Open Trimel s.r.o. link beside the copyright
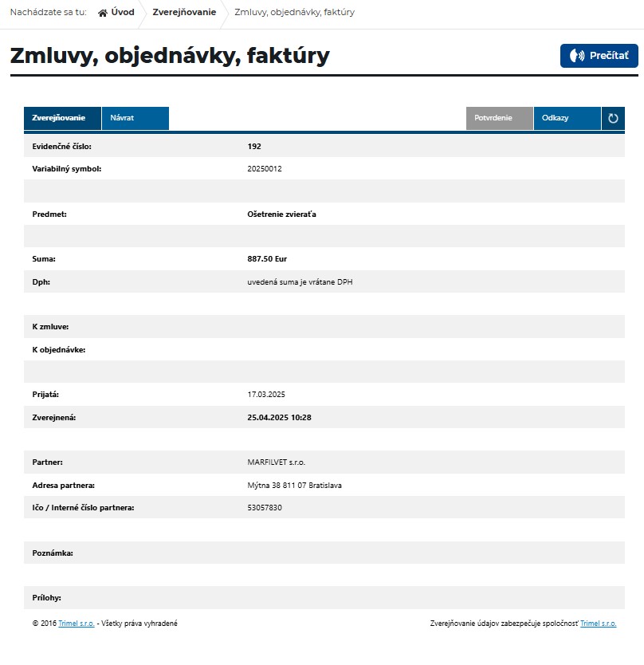Screen dimensions: 644x665 [x=77, y=624]
